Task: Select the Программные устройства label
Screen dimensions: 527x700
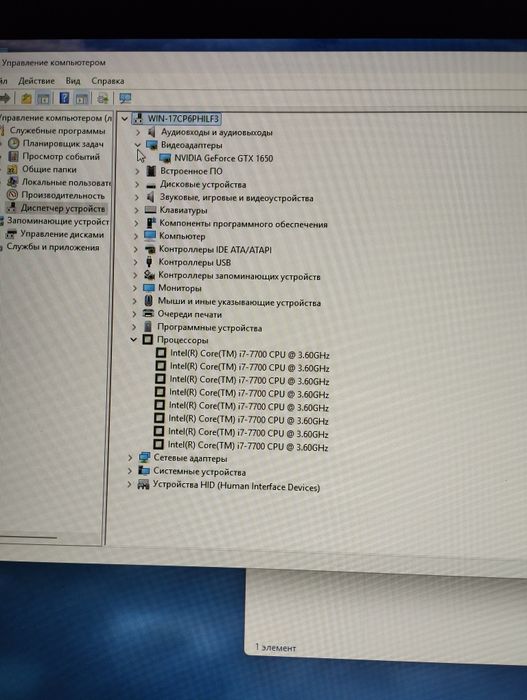Action: click(x=209, y=328)
